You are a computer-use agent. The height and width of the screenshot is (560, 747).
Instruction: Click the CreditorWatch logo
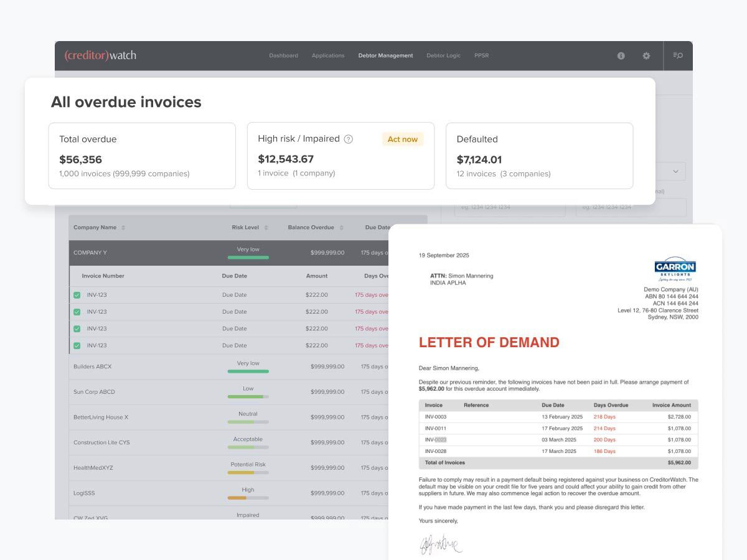(100, 55)
